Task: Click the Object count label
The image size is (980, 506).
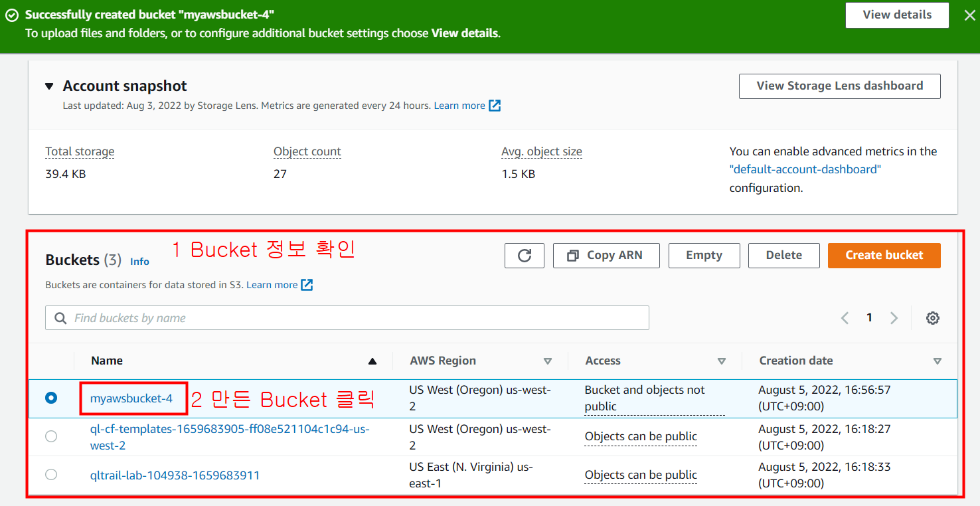Action: [x=307, y=152]
